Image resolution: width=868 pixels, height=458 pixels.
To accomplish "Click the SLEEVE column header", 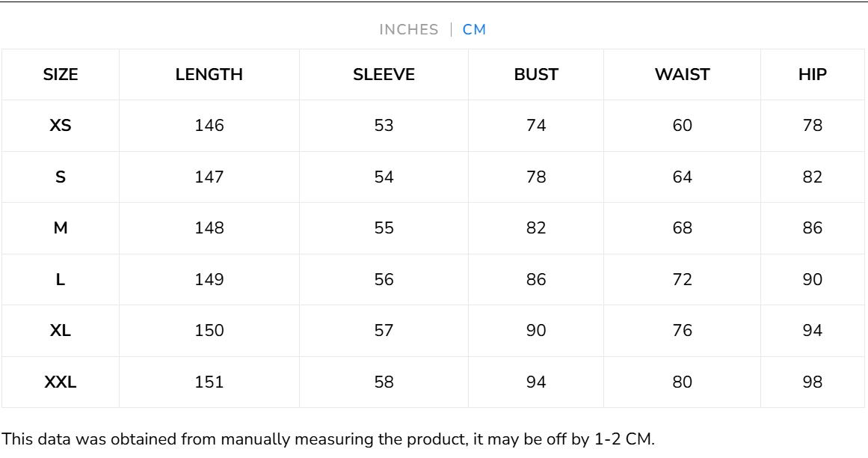I will [384, 74].
